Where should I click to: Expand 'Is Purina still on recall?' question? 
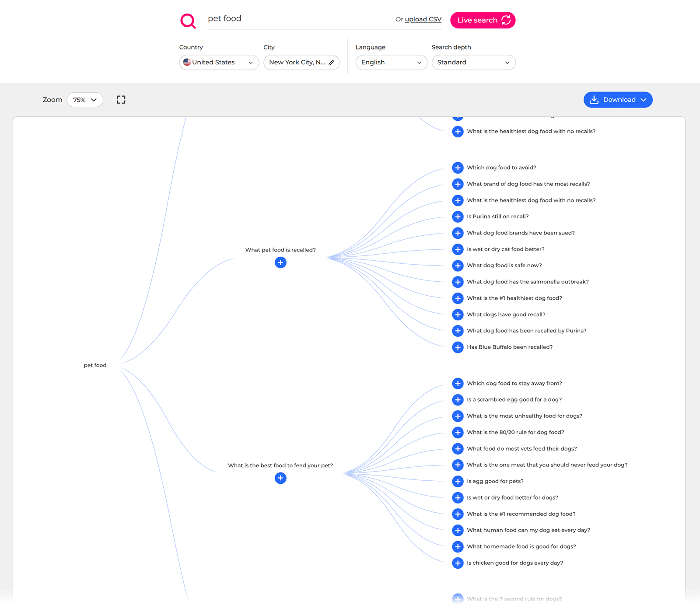pyautogui.click(x=458, y=217)
